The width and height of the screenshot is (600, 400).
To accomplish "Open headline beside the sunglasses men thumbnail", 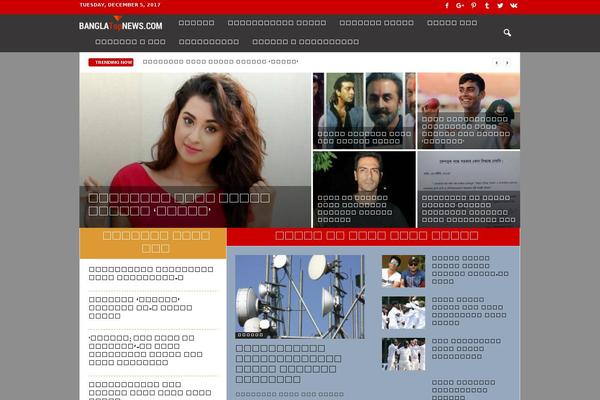I will click(470, 270).
